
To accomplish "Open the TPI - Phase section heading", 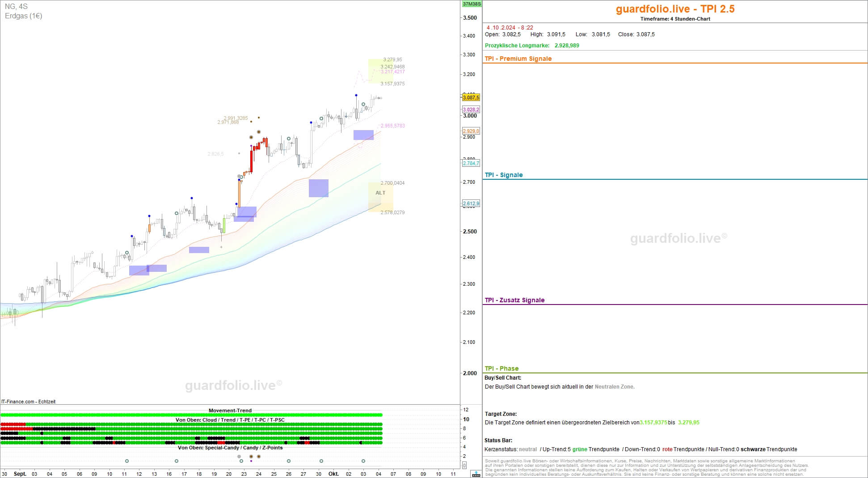I will pyautogui.click(x=501, y=368).
